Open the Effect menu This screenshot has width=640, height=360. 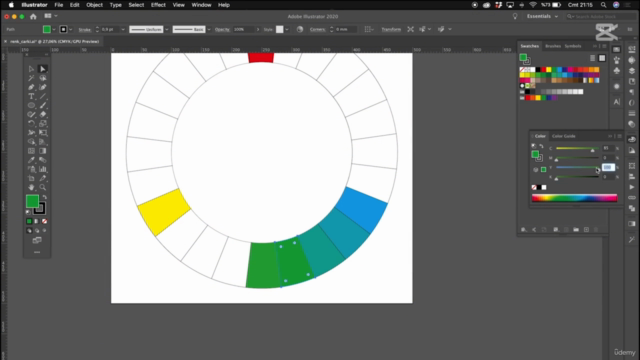point(158,5)
